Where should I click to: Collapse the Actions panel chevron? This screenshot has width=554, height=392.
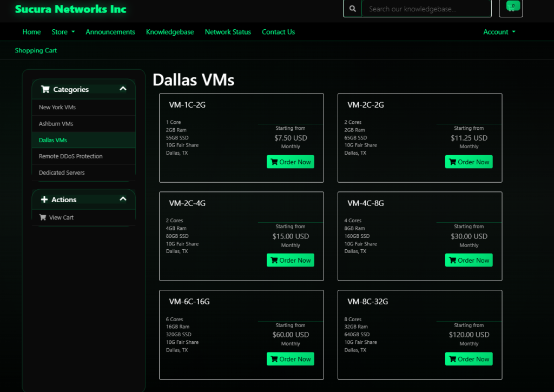(x=123, y=199)
